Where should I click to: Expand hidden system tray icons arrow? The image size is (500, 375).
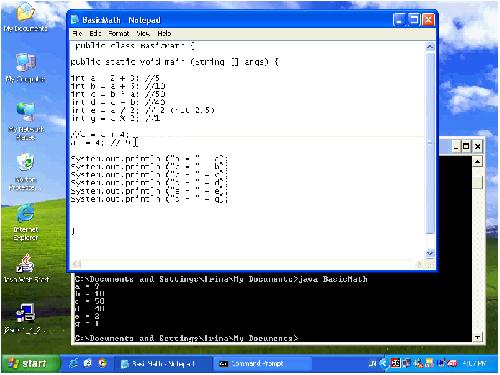click(x=384, y=363)
